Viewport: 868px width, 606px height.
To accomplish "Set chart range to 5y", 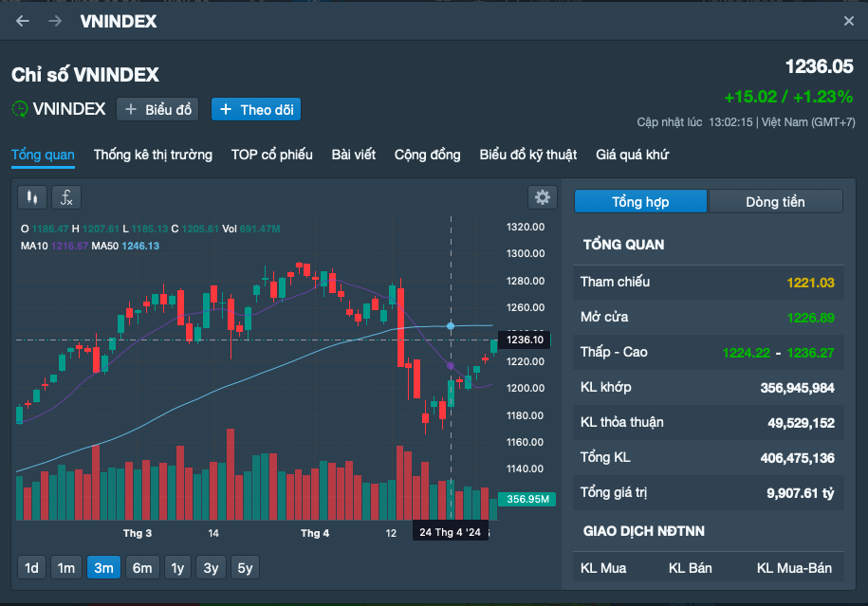I will 246,568.
